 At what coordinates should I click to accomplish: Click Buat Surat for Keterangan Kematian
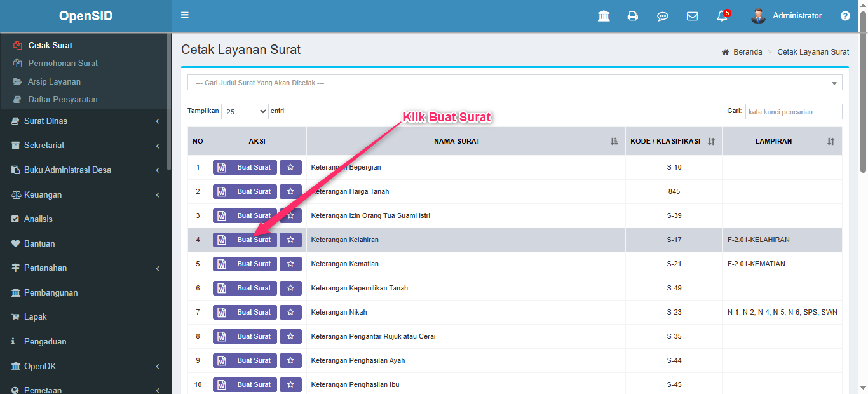[x=245, y=264]
